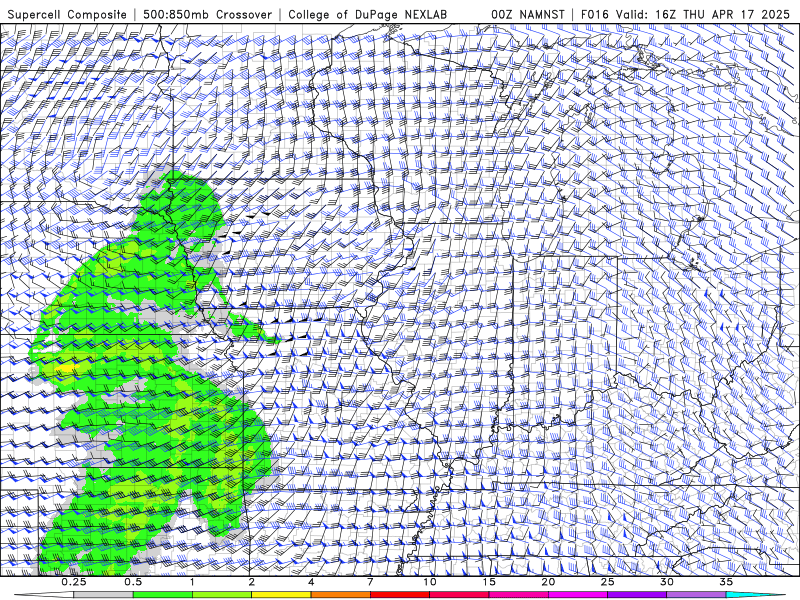Click the small yellow maximum area on map
Viewport: 800px width, 600px height.
tap(65, 367)
